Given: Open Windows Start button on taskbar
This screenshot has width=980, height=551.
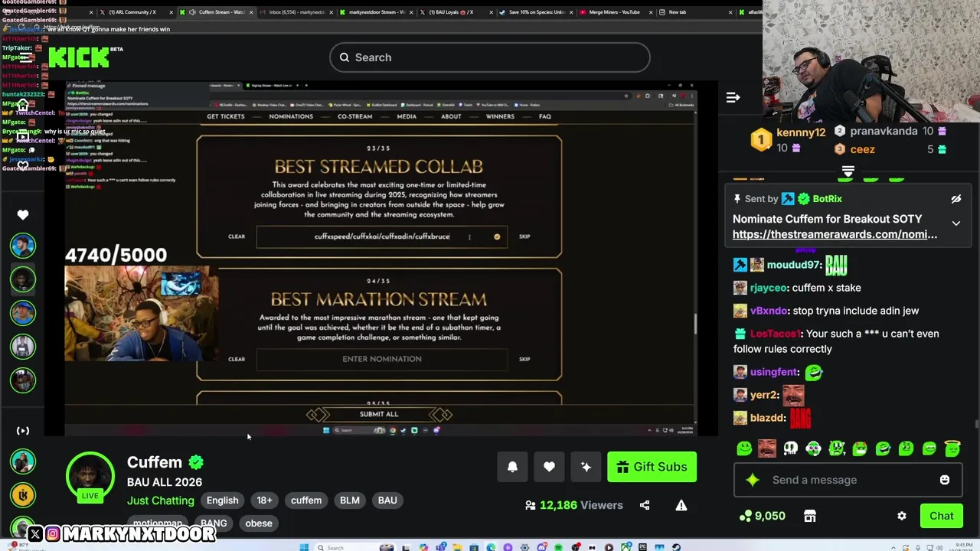Looking at the screenshot, I should 304,547.
